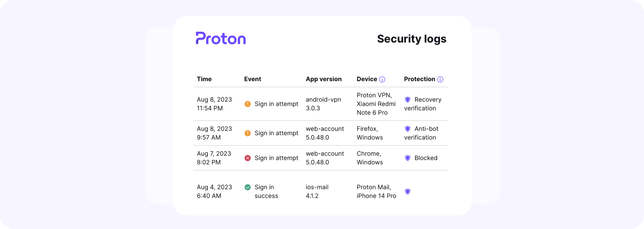
Task: Click the Firefox, Windows device cell
Action: 370,133
